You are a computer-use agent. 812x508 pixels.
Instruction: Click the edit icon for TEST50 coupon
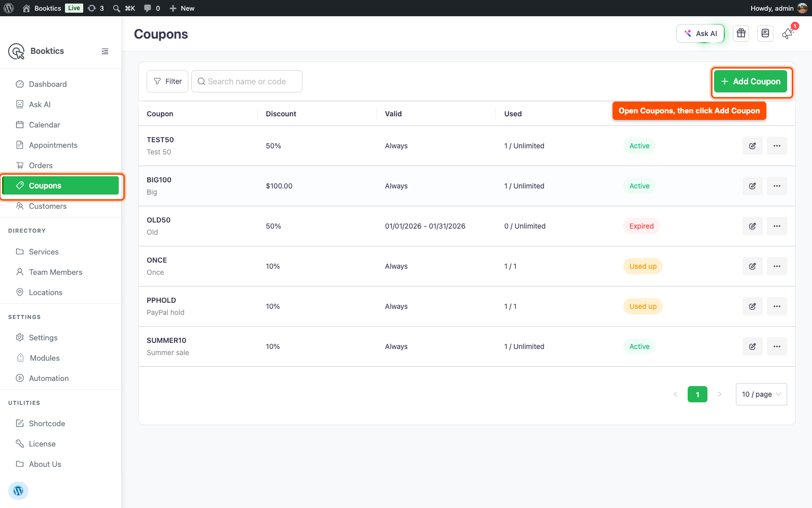(x=752, y=146)
